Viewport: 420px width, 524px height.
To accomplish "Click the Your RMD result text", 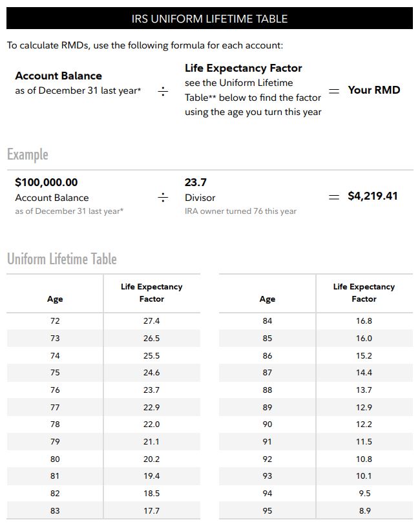I will click(373, 90).
